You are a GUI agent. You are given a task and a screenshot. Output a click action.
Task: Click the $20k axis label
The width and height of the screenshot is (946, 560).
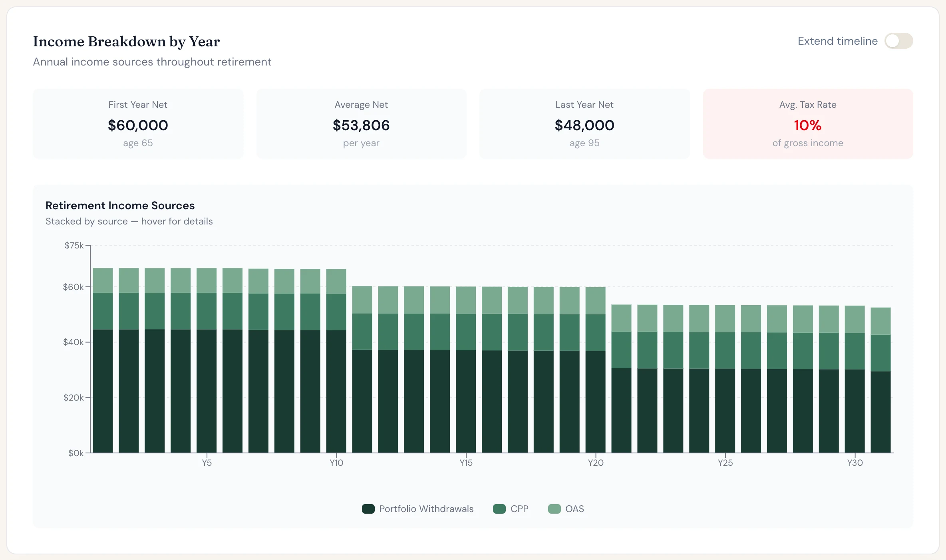pos(74,397)
